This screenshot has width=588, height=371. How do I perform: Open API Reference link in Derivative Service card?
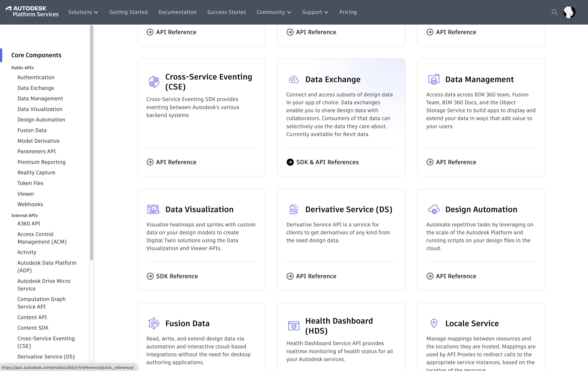pyautogui.click(x=316, y=276)
